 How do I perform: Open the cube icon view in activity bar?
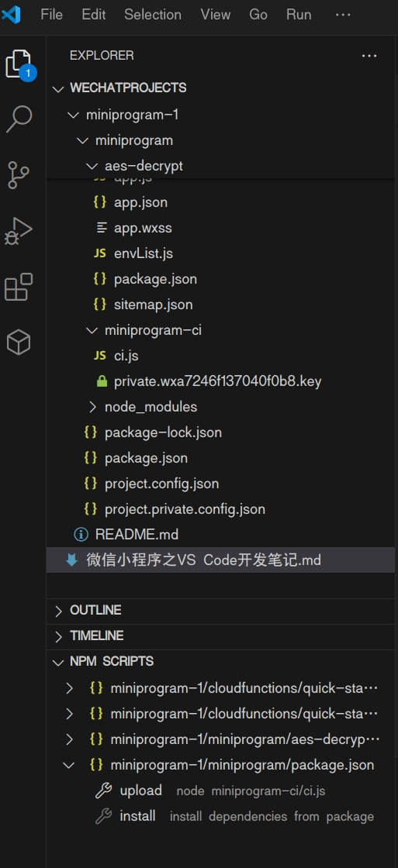tap(19, 342)
